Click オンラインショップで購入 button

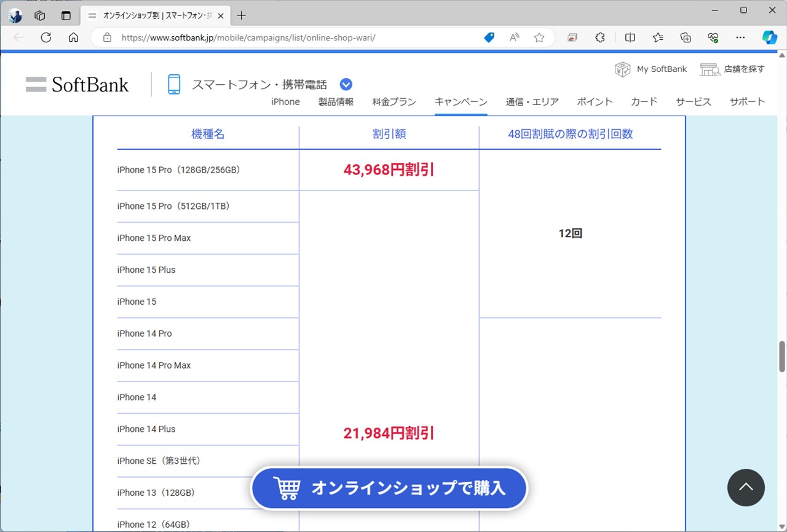[x=389, y=488]
